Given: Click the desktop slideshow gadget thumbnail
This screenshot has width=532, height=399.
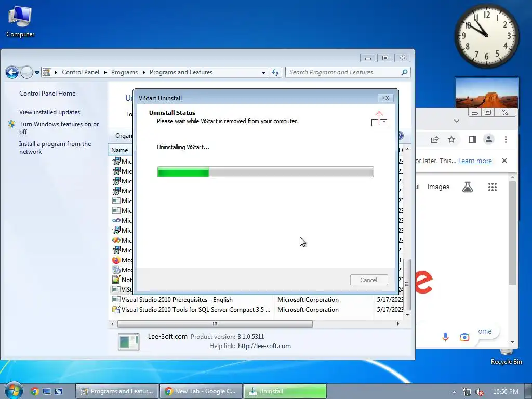Looking at the screenshot, I should [x=486, y=92].
